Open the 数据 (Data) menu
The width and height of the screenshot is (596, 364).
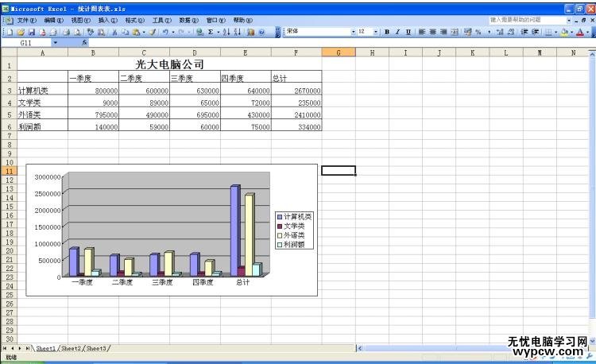point(188,20)
